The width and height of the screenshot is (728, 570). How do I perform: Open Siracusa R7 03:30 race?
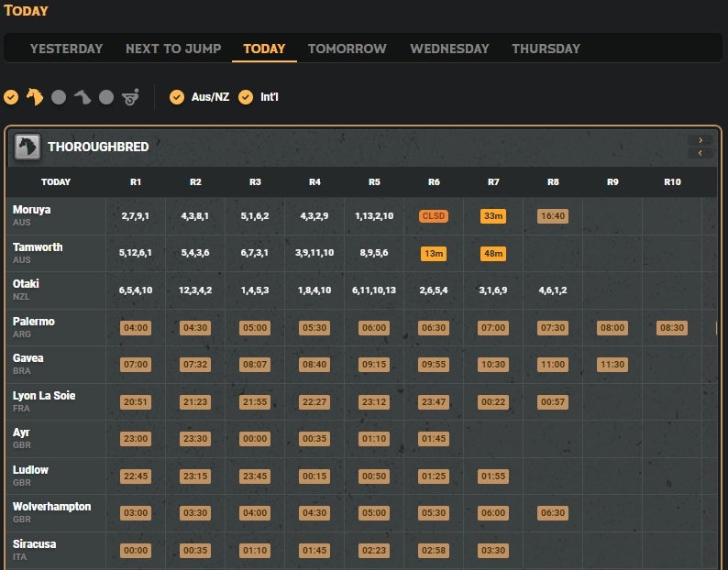[493, 551]
